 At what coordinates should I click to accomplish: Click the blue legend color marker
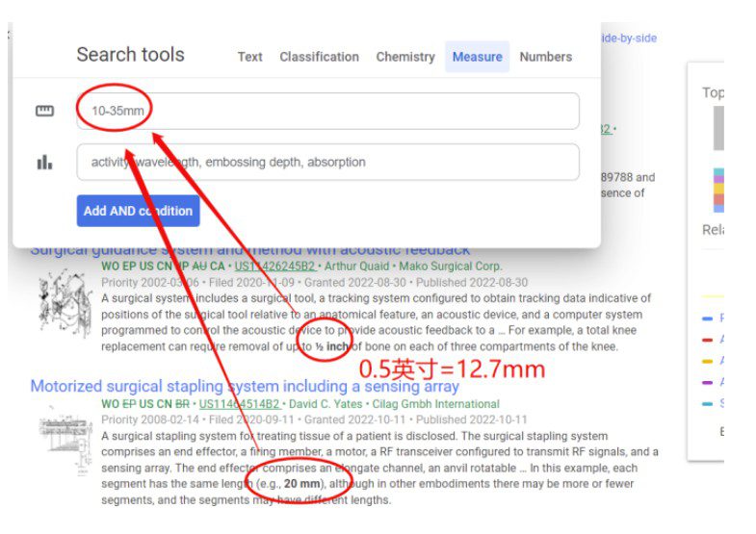[707, 318]
